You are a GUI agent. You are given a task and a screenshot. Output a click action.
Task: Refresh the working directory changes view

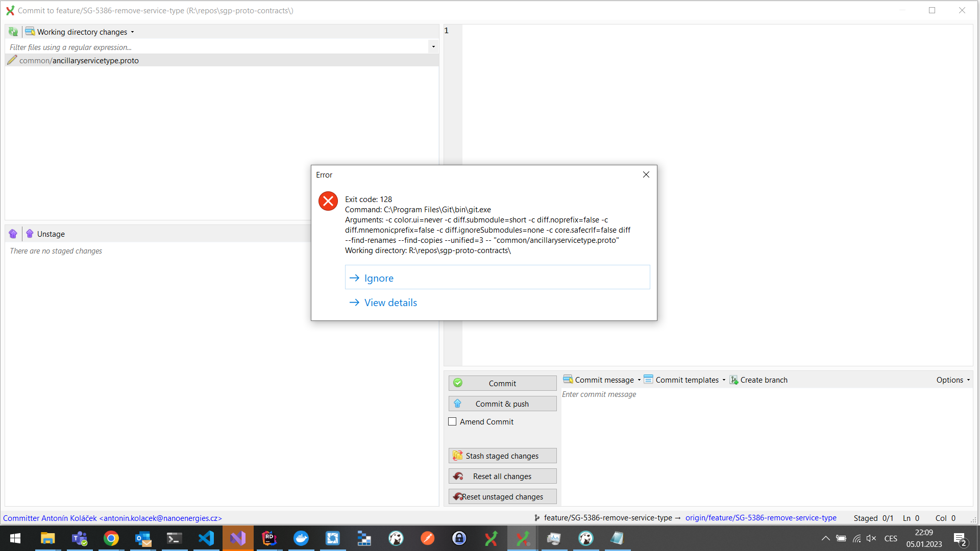coord(13,31)
